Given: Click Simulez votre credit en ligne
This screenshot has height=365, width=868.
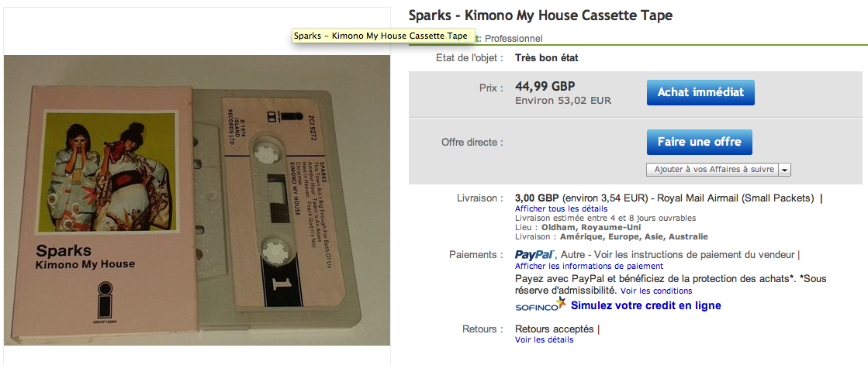Looking at the screenshot, I should click(645, 305).
